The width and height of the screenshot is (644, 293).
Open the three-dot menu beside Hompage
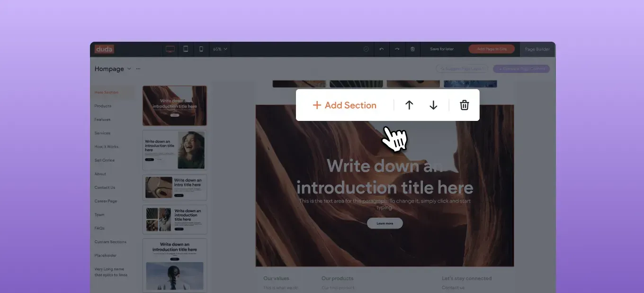click(x=138, y=69)
